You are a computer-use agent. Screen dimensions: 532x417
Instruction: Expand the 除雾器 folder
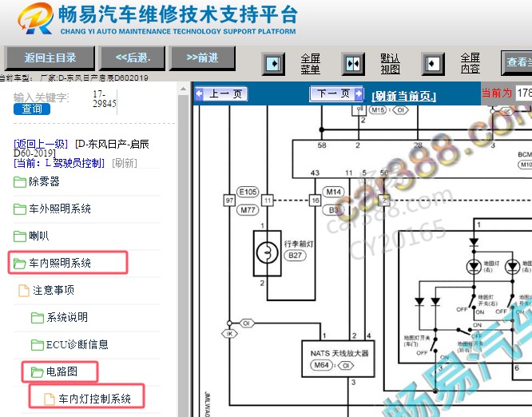[x=44, y=181]
